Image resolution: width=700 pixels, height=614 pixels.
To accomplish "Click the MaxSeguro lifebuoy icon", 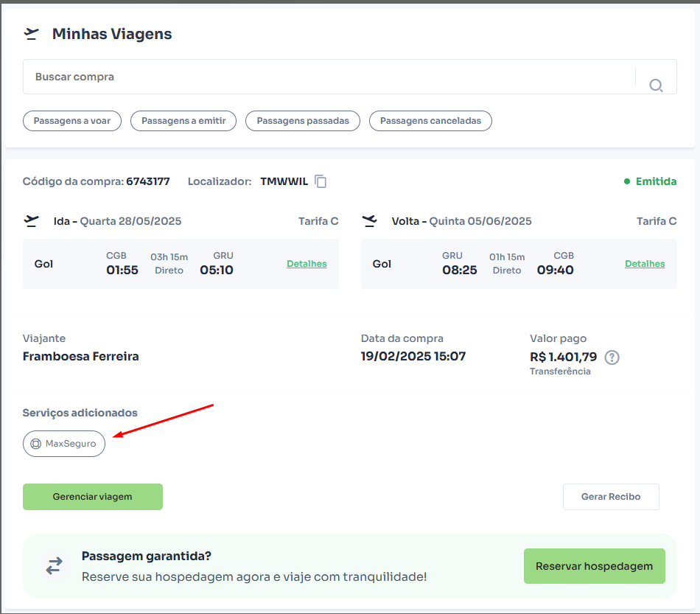I will pos(35,444).
